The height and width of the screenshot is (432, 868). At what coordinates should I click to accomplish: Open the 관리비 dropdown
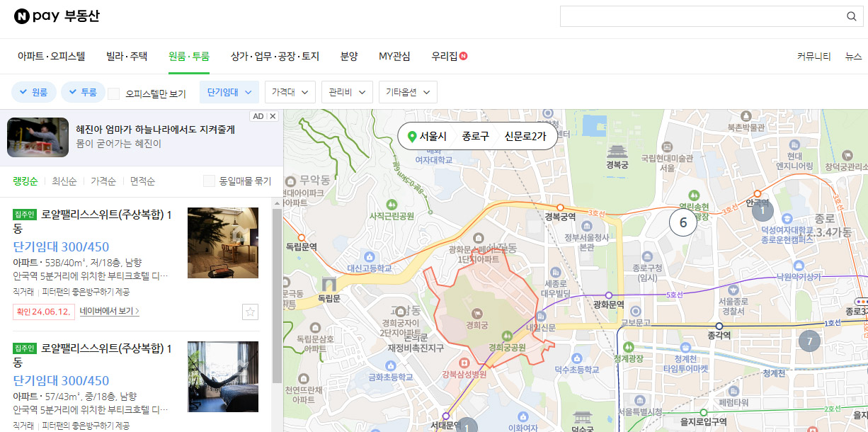[x=347, y=92]
